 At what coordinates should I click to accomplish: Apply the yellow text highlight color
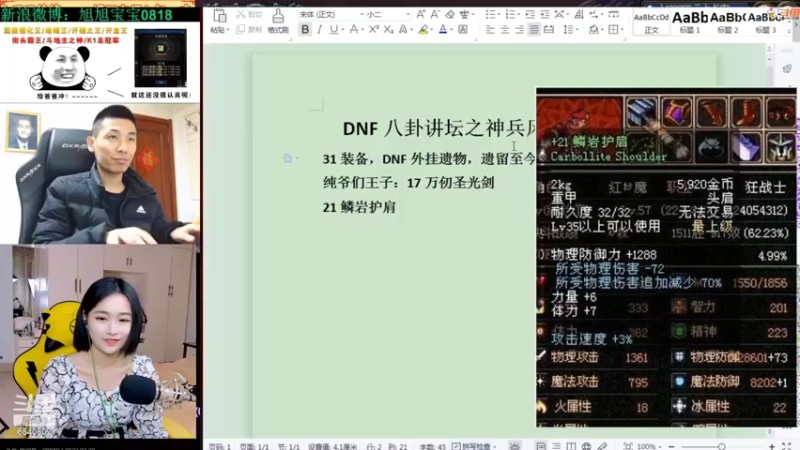click(x=423, y=30)
